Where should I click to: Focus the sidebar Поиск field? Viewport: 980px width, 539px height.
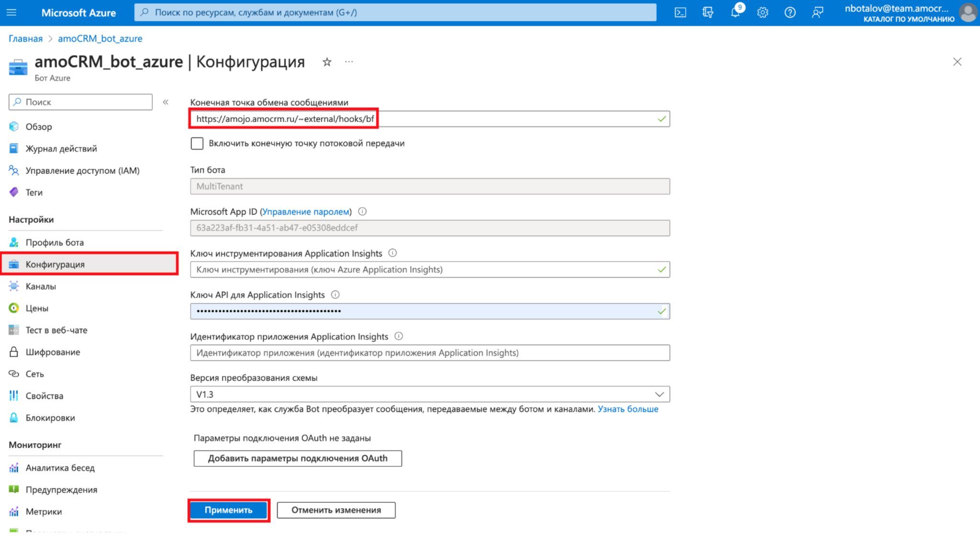coord(80,102)
